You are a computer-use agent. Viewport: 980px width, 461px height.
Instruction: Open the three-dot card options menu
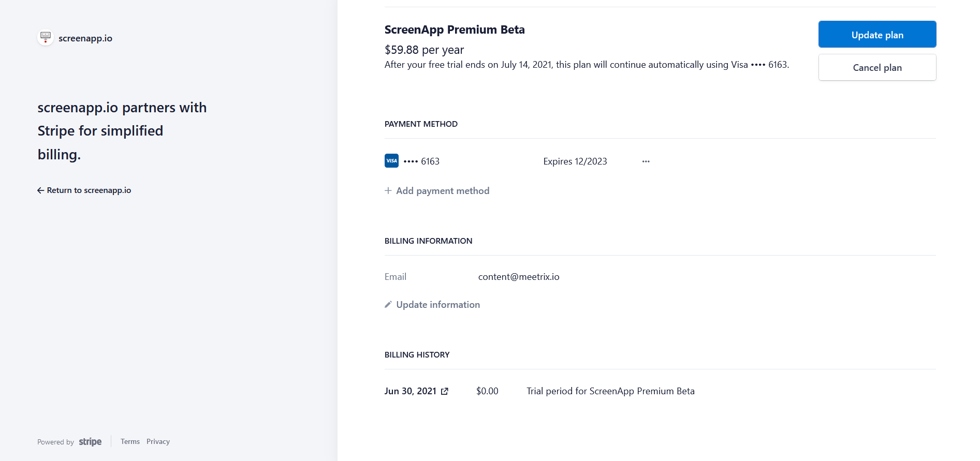tap(646, 161)
